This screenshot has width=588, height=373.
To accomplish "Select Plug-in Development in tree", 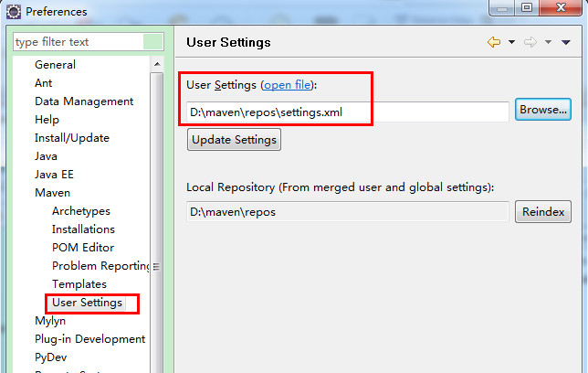I will 89,339.
